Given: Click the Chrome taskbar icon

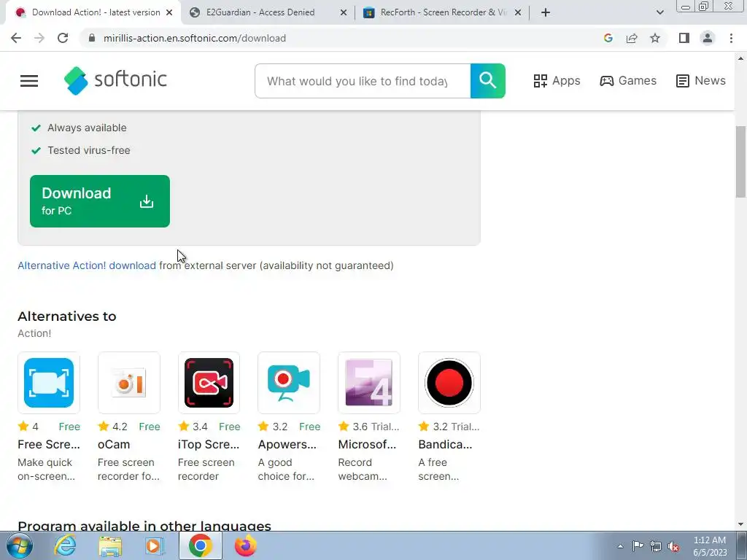Looking at the screenshot, I should tap(200, 545).
